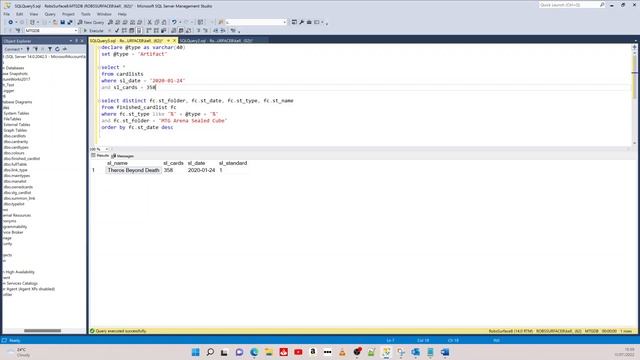Select the External Tables node
640x360 pixels.
[17, 125]
